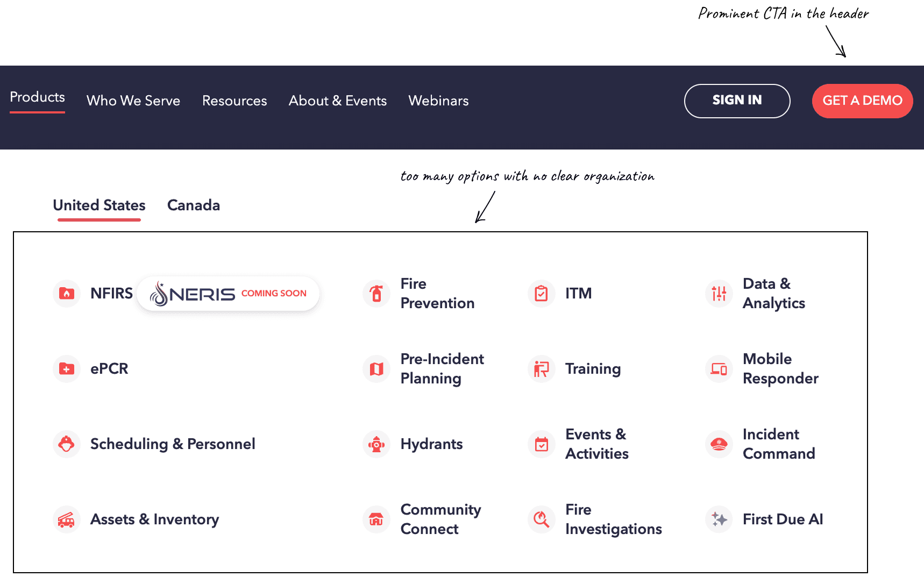Viewport: 924px width, 584px height.
Task: Click the ITM clipboard check icon
Action: 542,294
